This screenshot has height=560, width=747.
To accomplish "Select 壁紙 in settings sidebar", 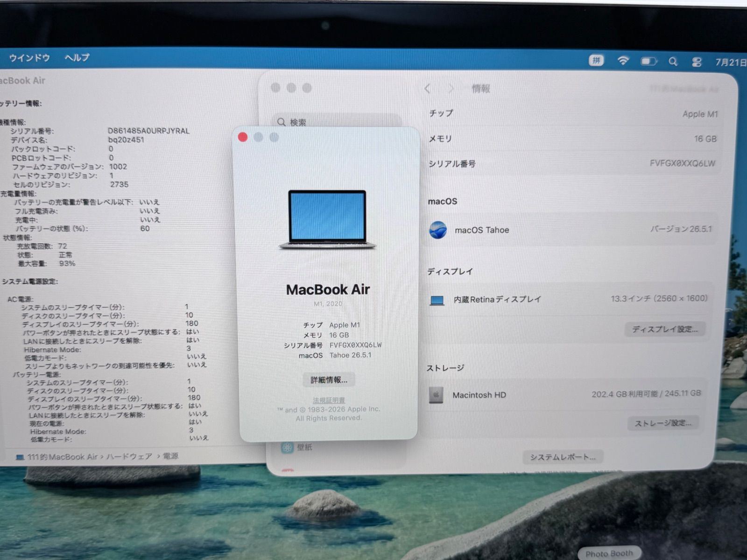I will (x=304, y=447).
